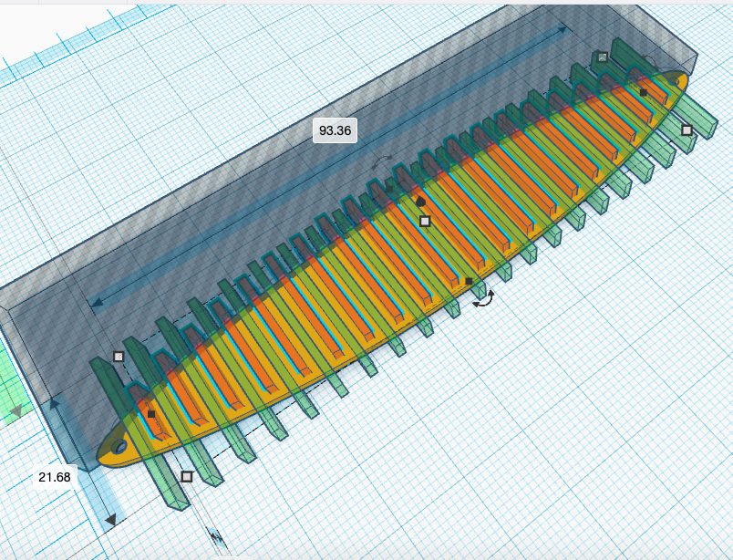Image resolution: width=733 pixels, height=560 pixels.
Task: Select the white corner handle closest to the 21.68 label
Action: coord(187,477)
